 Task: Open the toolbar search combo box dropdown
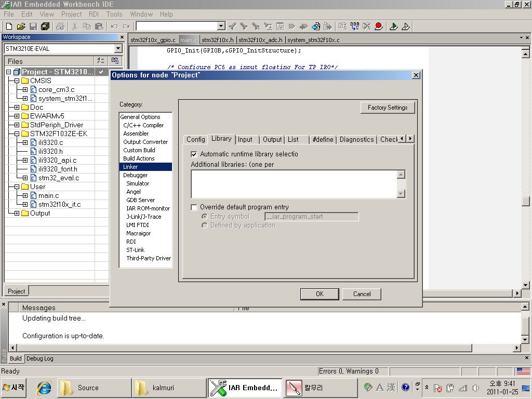pos(221,26)
